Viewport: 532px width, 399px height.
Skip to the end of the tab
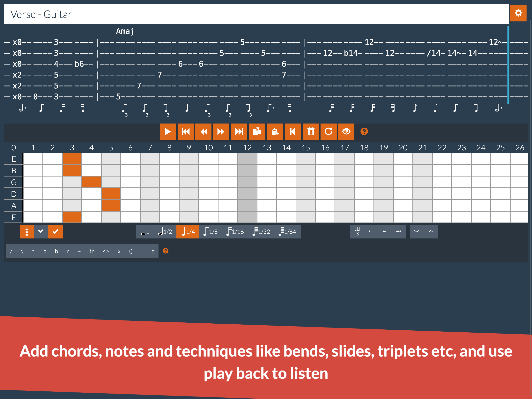click(x=239, y=132)
